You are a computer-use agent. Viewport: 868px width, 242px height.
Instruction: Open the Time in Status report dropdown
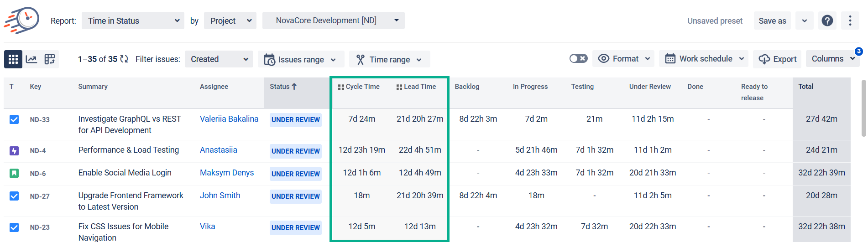coord(133,21)
